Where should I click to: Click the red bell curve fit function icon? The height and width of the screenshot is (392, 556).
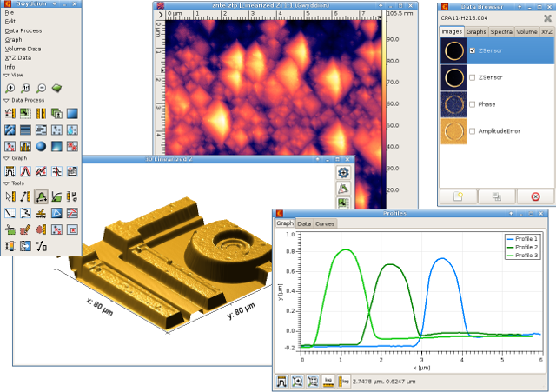click(x=25, y=171)
